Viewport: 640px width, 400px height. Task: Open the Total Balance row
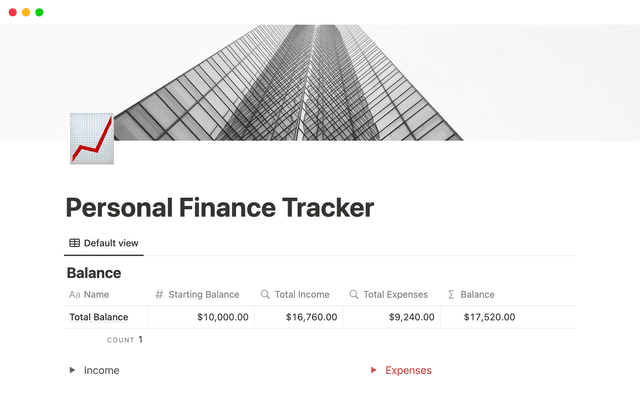[x=99, y=317]
